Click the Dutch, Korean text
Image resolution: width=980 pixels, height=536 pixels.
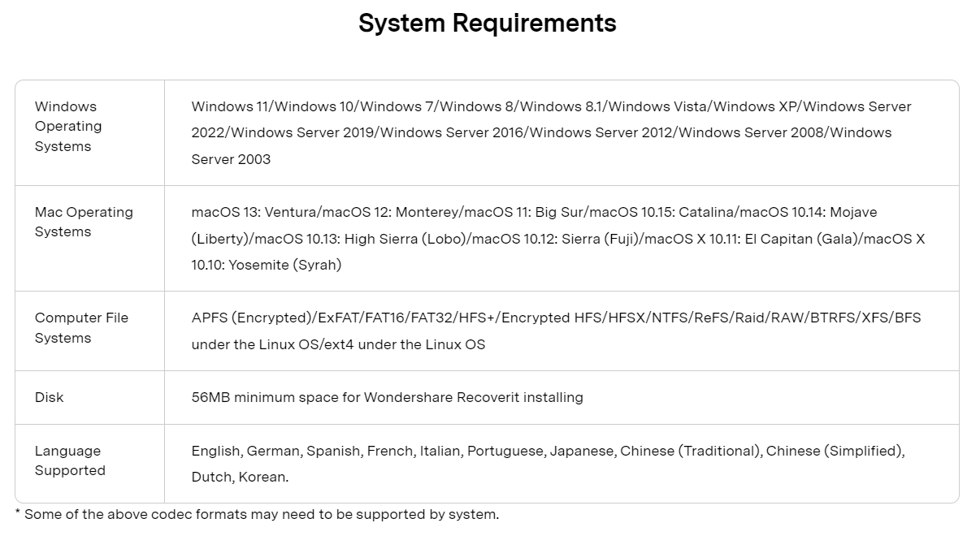240,477
